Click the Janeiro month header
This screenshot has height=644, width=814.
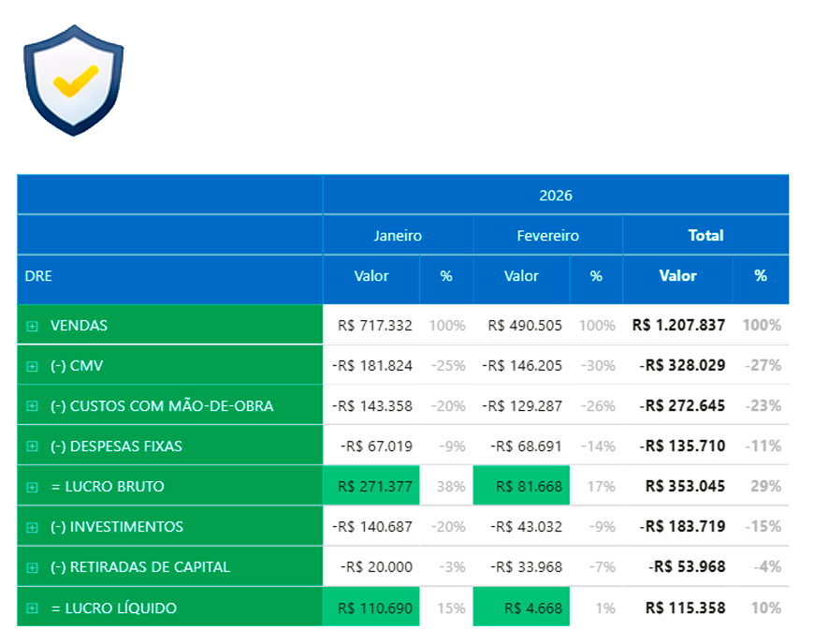pos(398,236)
